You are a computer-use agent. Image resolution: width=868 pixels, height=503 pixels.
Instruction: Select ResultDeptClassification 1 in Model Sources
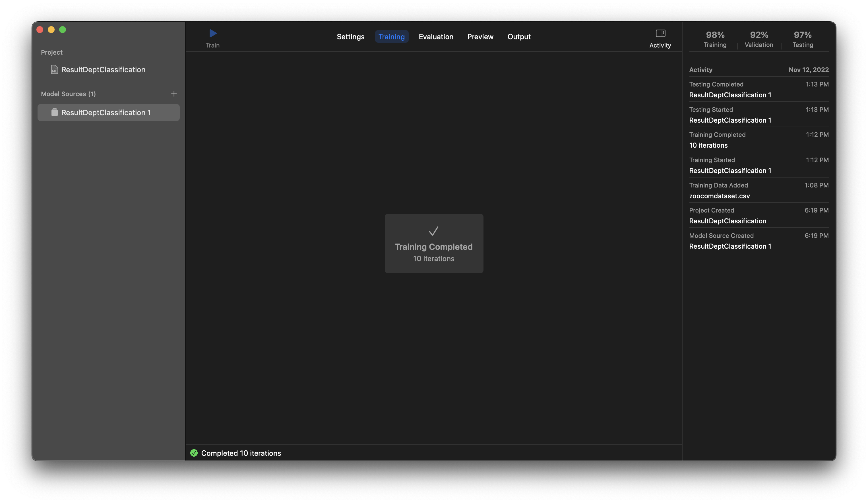pyautogui.click(x=106, y=113)
